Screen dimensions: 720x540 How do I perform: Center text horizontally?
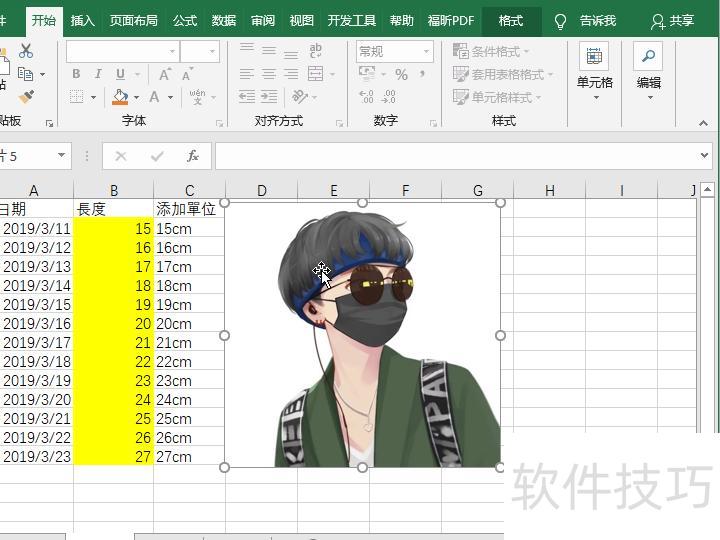pyautogui.click(x=269, y=74)
